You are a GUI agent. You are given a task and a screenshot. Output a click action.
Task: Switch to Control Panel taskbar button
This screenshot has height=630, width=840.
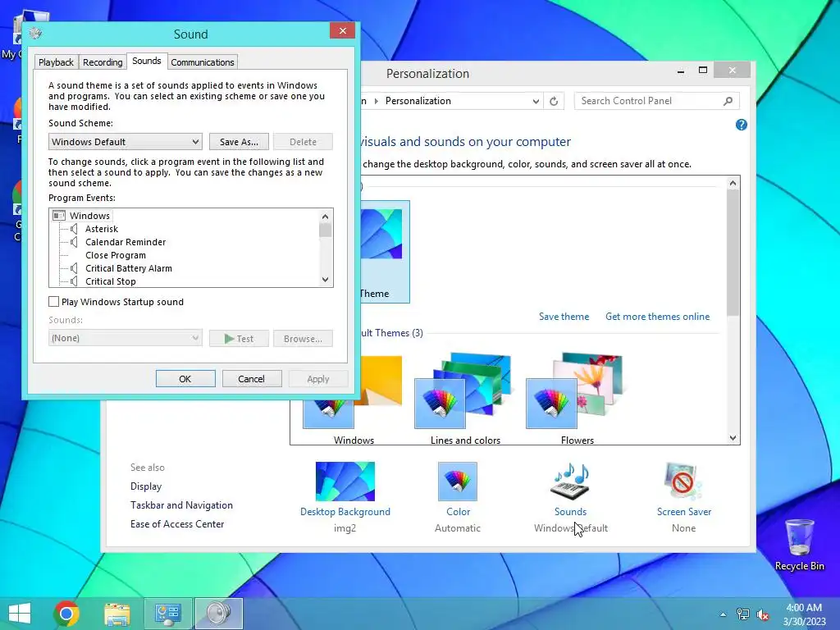(167, 614)
